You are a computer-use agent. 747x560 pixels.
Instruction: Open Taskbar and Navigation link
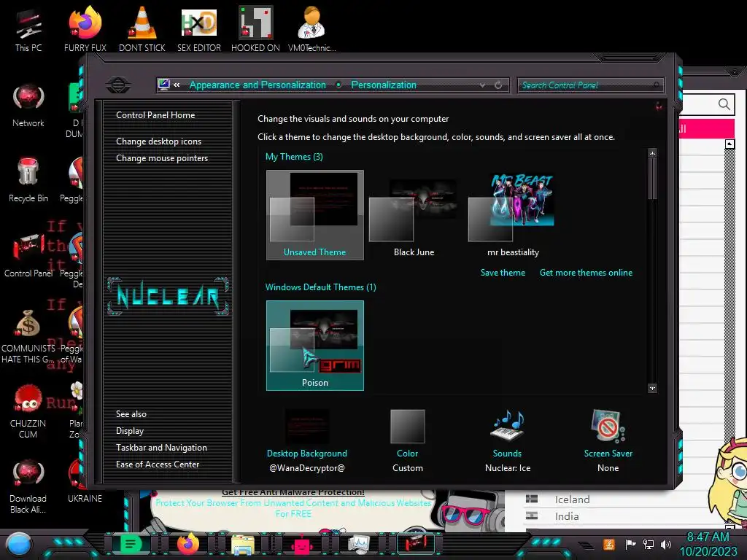click(x=161, y=448)
